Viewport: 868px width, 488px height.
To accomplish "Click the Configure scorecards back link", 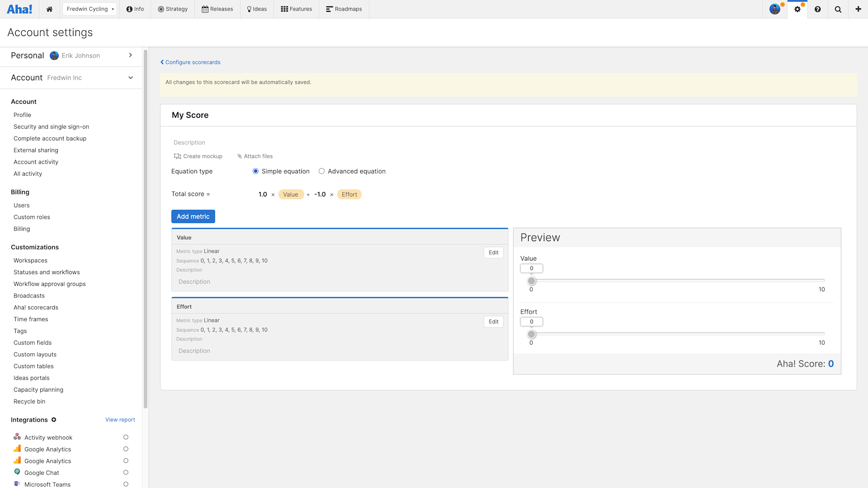I will coord(190,62).
